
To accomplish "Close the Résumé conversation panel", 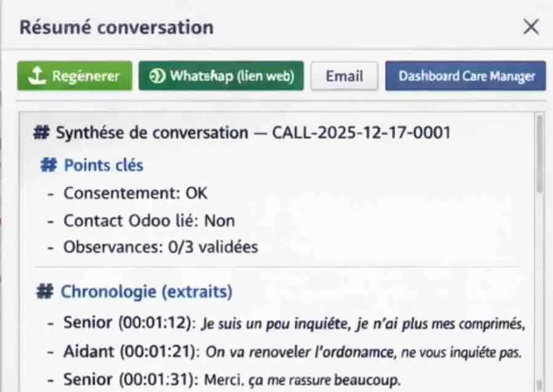I will pyautogui.click(x=530, y=27).
